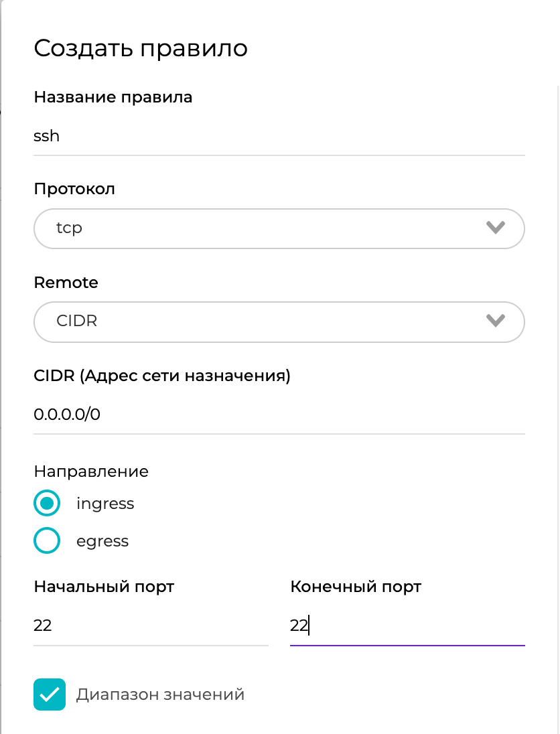560x734 pixels.
Task: Click the egress label text
Action: tap(102, 541)
